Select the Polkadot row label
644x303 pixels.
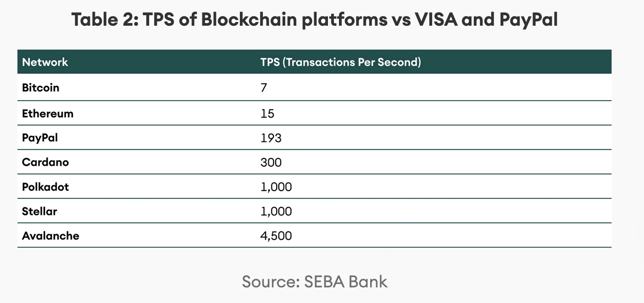pos(45,187)
